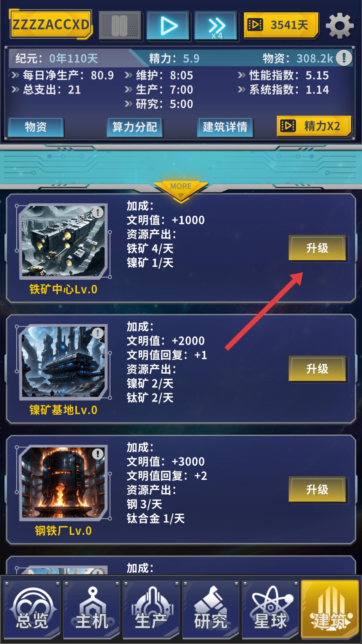Screen dimensions: 362x644
Task: Click 升级 for 镍矿基地
Action: pos(317,369)
